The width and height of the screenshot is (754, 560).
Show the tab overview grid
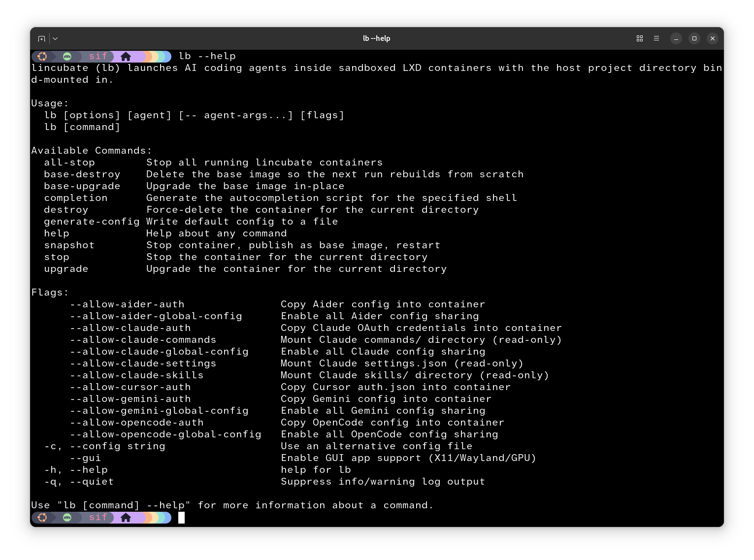point(640,38)
